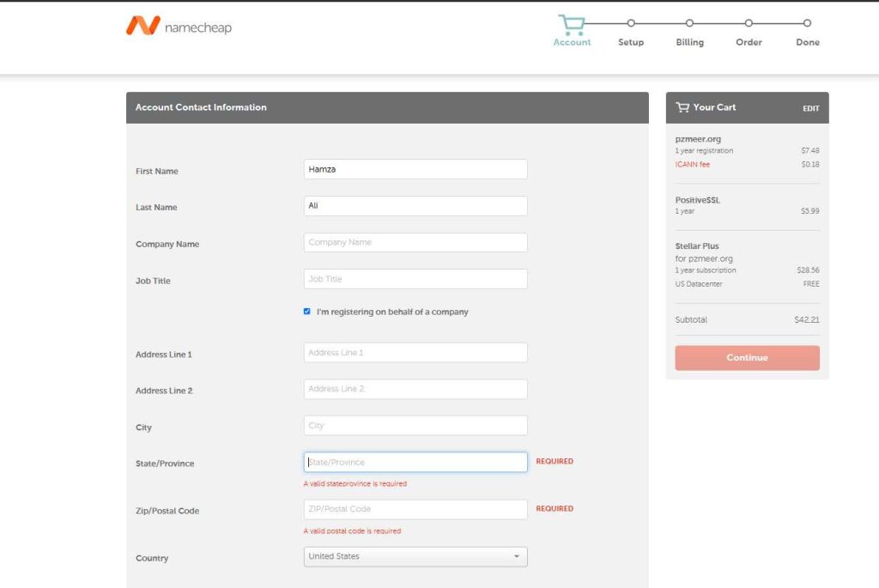Click the cart icon in Your Cart header

tap(682, 107)
